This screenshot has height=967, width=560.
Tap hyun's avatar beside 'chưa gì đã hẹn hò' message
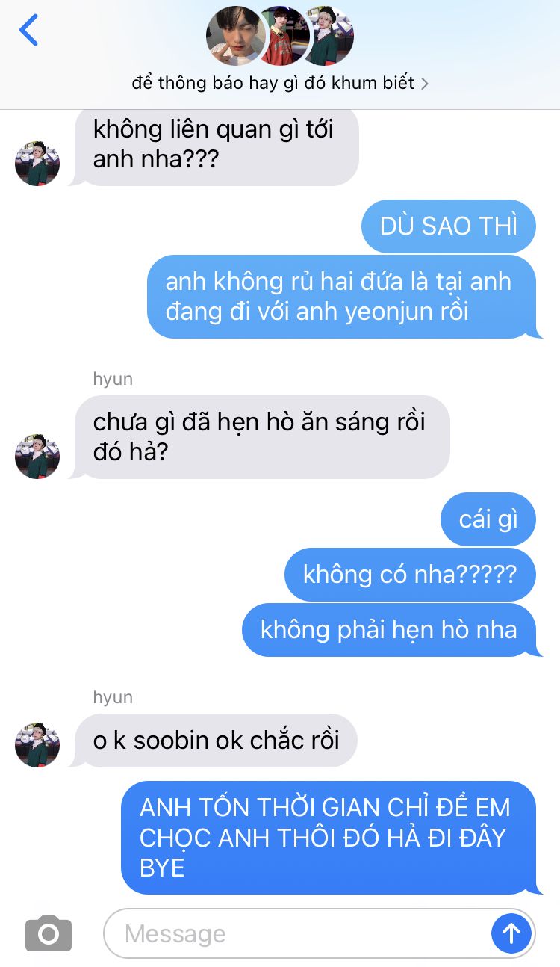[x=37, y=456]
